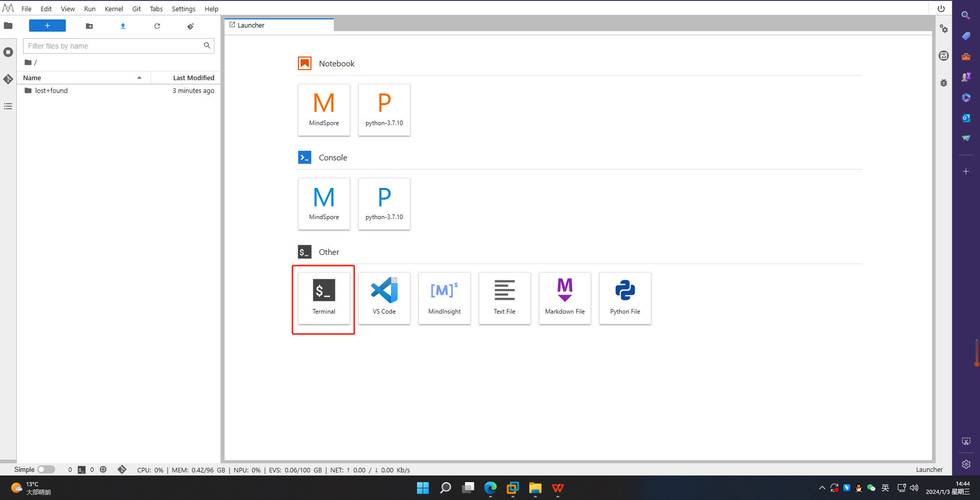Click Edge sidebar Outlook icon

966,118
